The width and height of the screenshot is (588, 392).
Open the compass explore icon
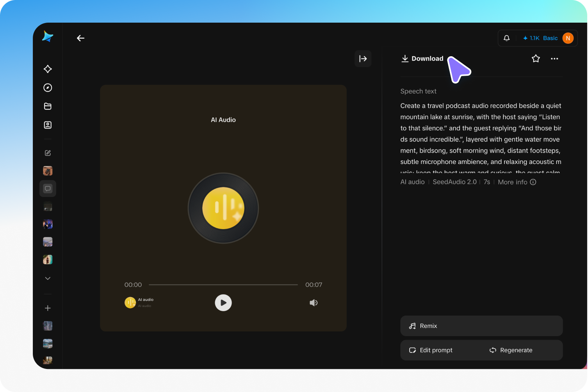point(48,87)
